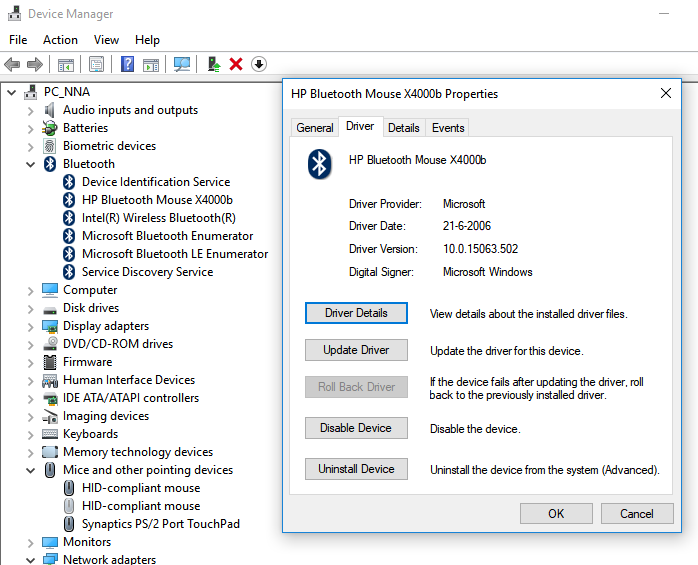Click the Forward arrow toolbar icon
The image size is (698, 565).
pos(35,65)
